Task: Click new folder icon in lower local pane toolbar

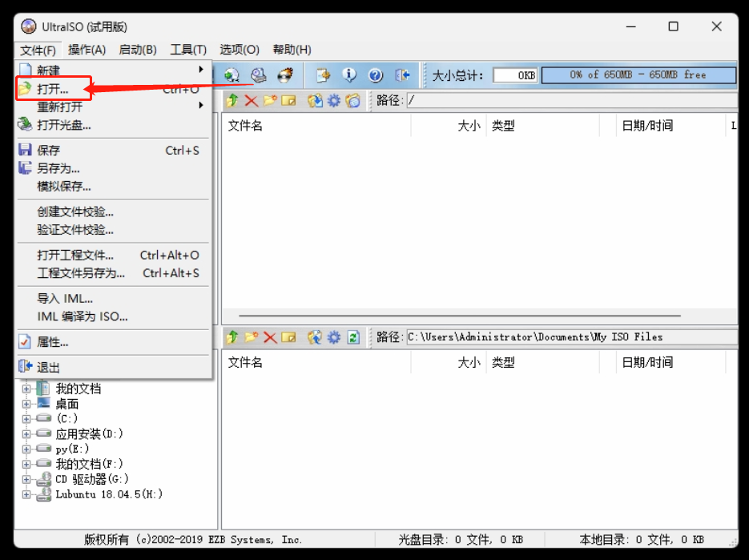Action: (252, 337)
